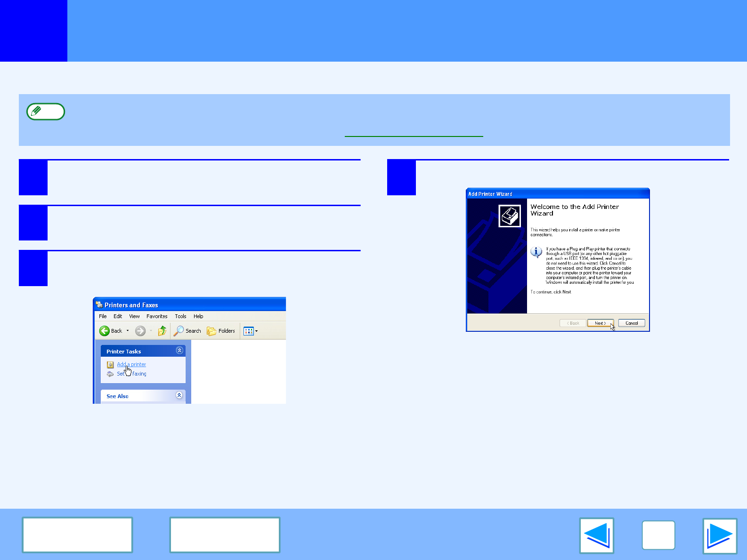Click the Search magnifying glass icon

[179, 331]
